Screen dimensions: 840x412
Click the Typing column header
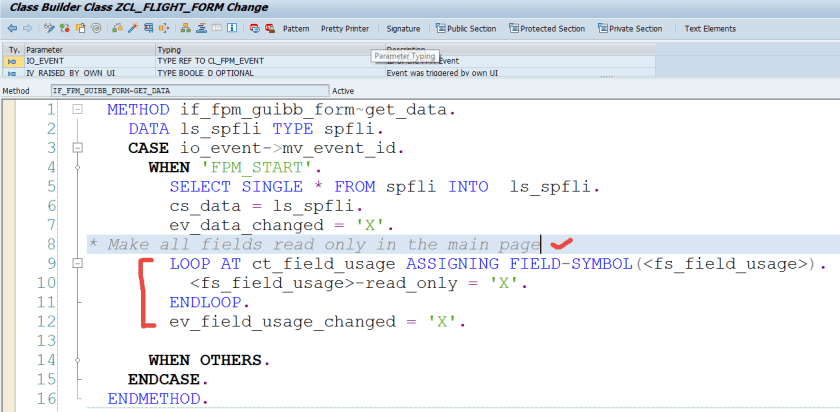tap(270, 50)
